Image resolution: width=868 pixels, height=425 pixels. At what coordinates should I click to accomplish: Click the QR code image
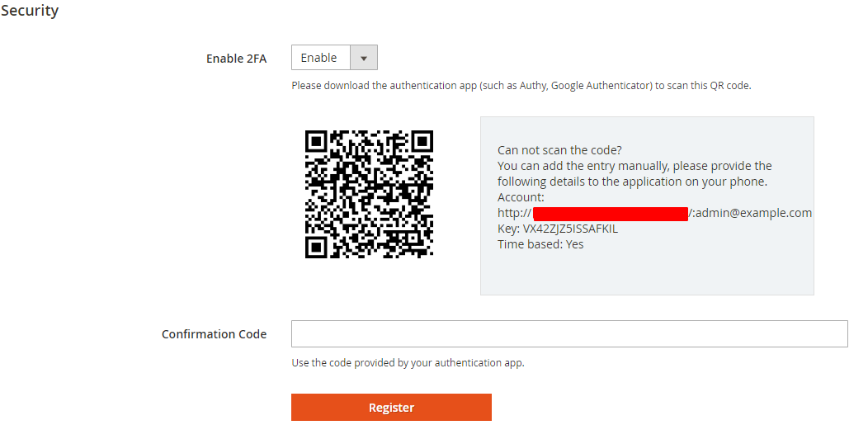[x=369, y=194]
